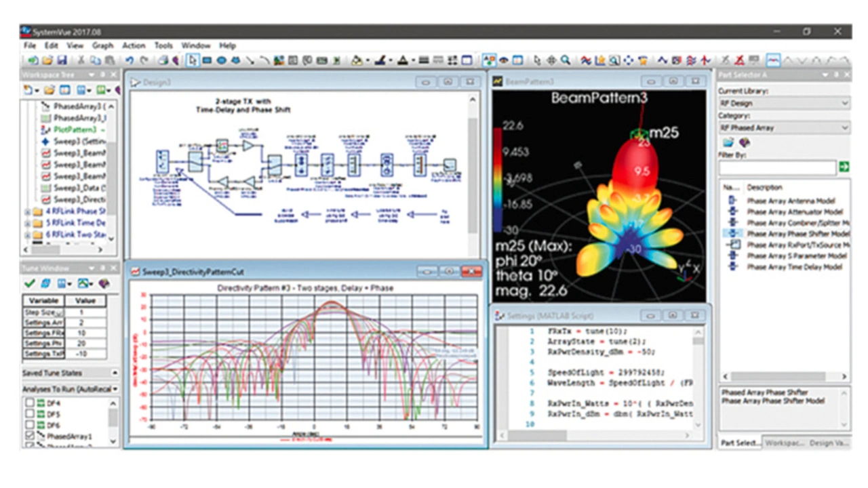Click the new item icon in Workspace Tree toolbar

(x=29, y=89)
